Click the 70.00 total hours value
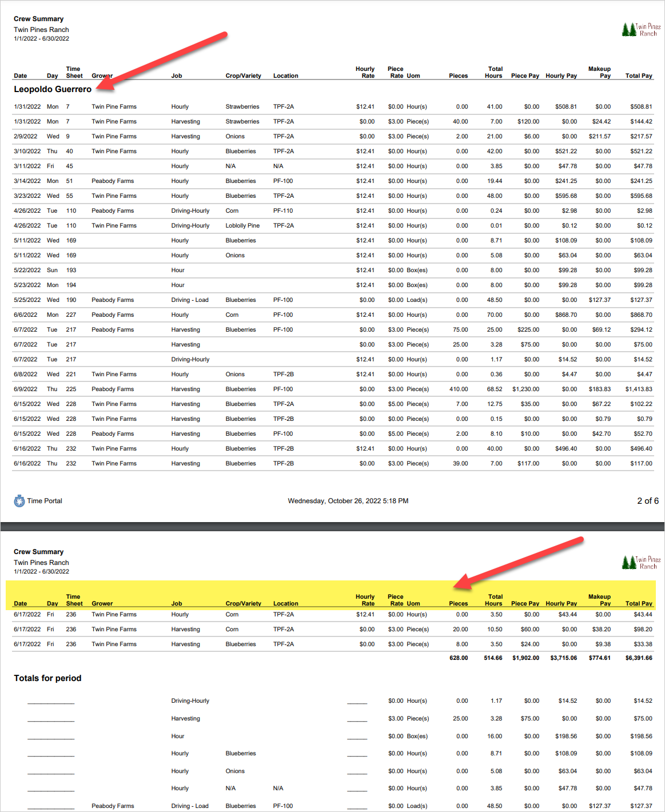This screenshot has height=812, width=665. coord(495,315)
